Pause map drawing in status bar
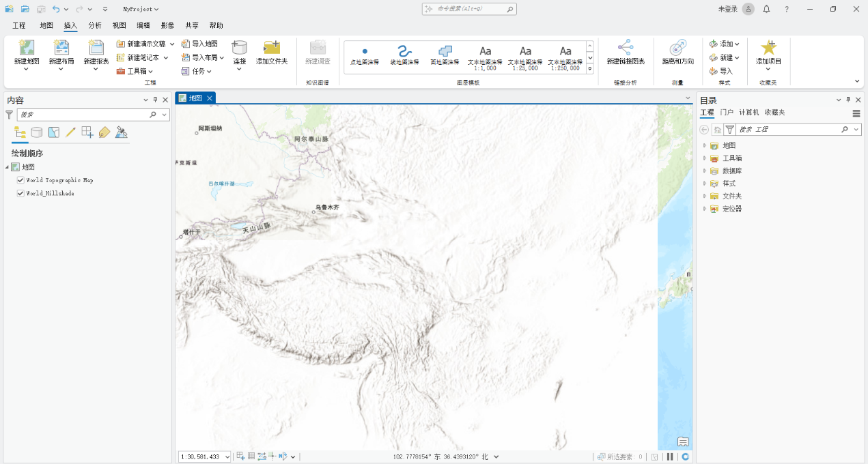868x464 pixels. tap(670, 456)
